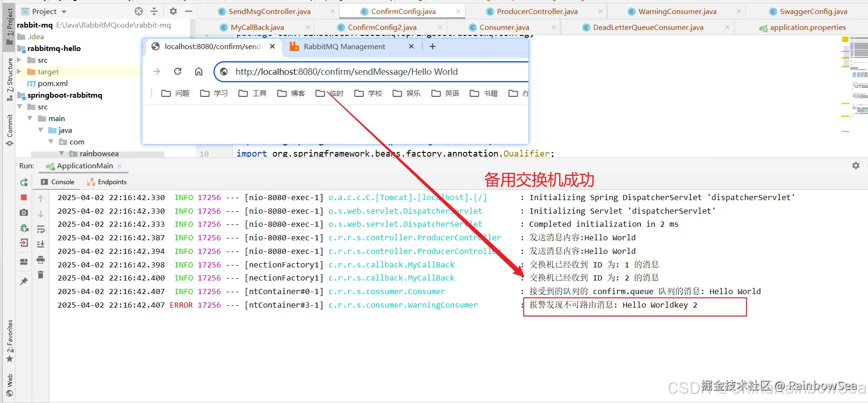
Task: Close the RabbitMQ Management browser tab
Action: coord(411,46)
